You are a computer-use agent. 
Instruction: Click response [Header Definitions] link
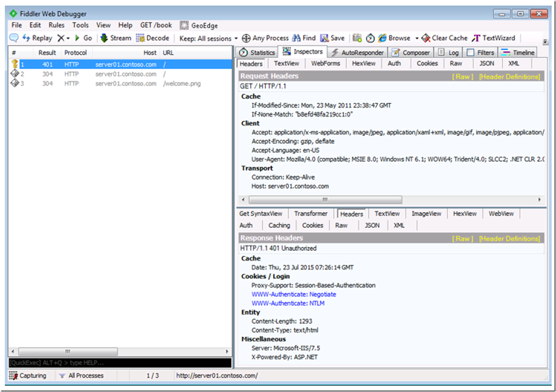(509, 239)
